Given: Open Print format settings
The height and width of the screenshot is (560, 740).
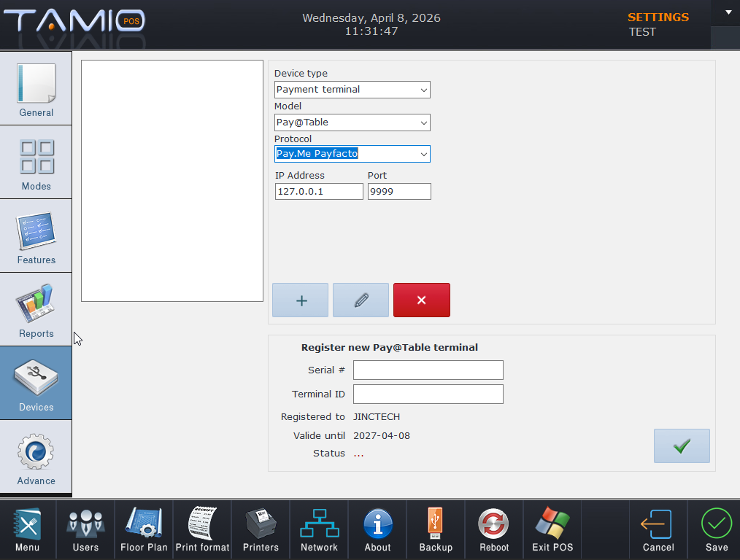Looking at the screenshot, I should [x=202, y=529].
